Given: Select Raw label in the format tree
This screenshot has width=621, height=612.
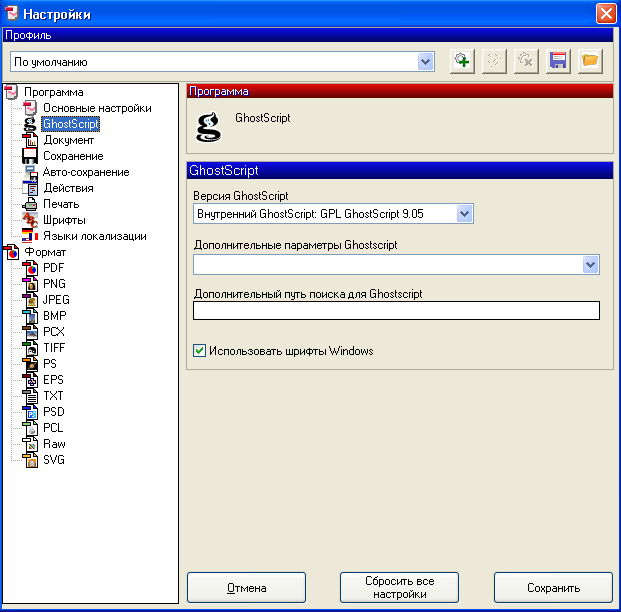Looking at the screenshot, I should [x=54, y=444].
